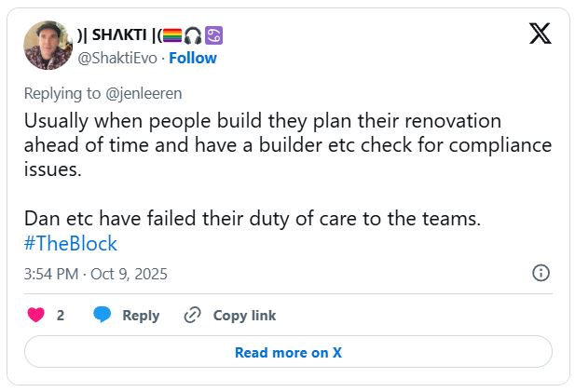Click the headphones emoji in display name
Screen dimensions: 575x392
193,36
